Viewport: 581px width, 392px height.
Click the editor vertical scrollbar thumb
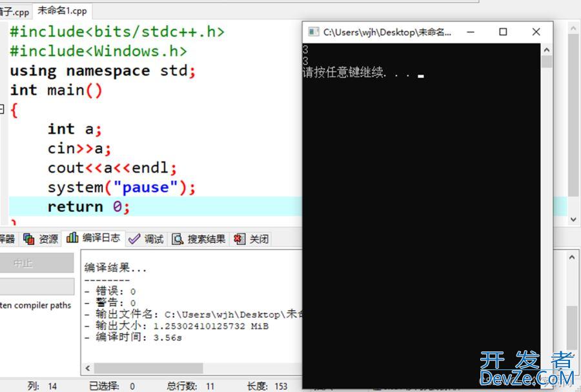click(x=573, y=115)
